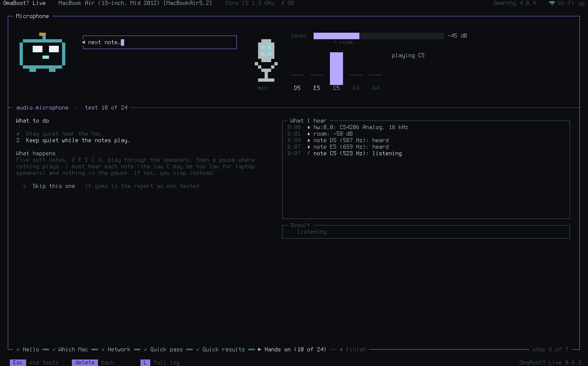Click the 'next note…' prompt field
This screenshot has height=366, width=588.
(x=160, y=42)
